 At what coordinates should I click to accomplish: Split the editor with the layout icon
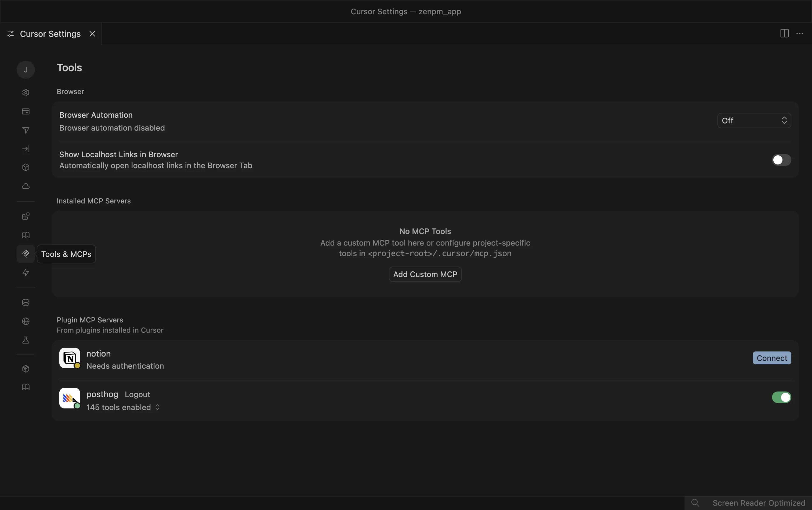coord(784,34)
